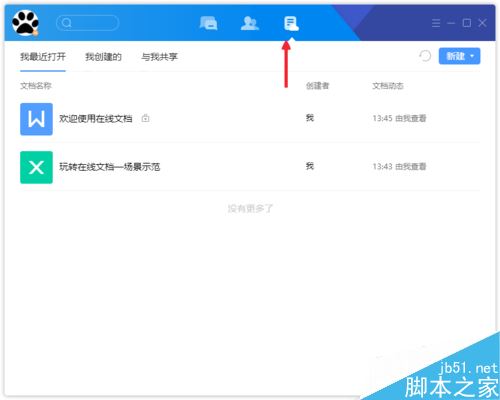Open 玩转在线文档—场景示范 document
The width and height of the screenshot is (500, 400).
(x=110, y=167)
